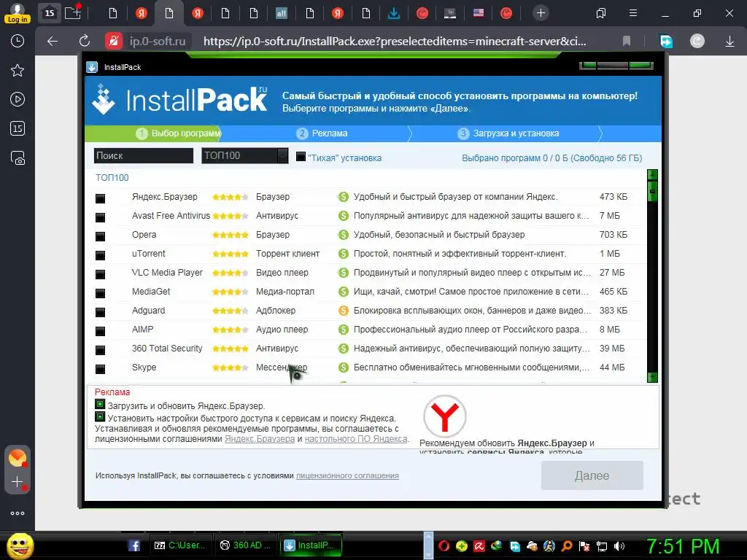Screen dimensions: 747x560
Task: Click the Яндекс.Браузер star rating
Action: point(230,197)
